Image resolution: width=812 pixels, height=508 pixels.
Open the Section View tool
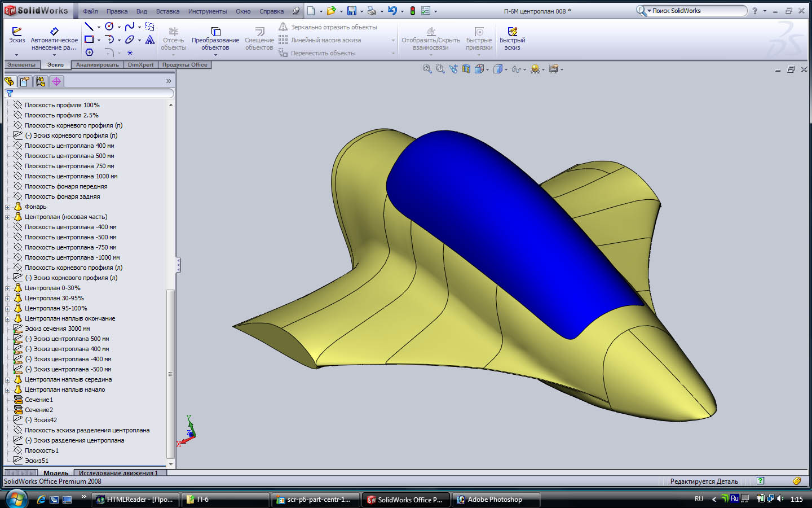(x=466, y=69)
